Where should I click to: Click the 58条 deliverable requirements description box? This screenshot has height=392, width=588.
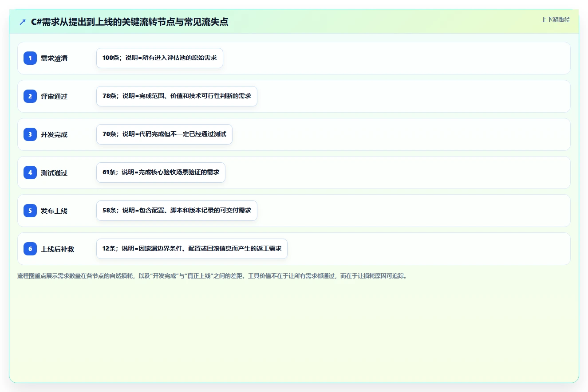pos(177,211)
